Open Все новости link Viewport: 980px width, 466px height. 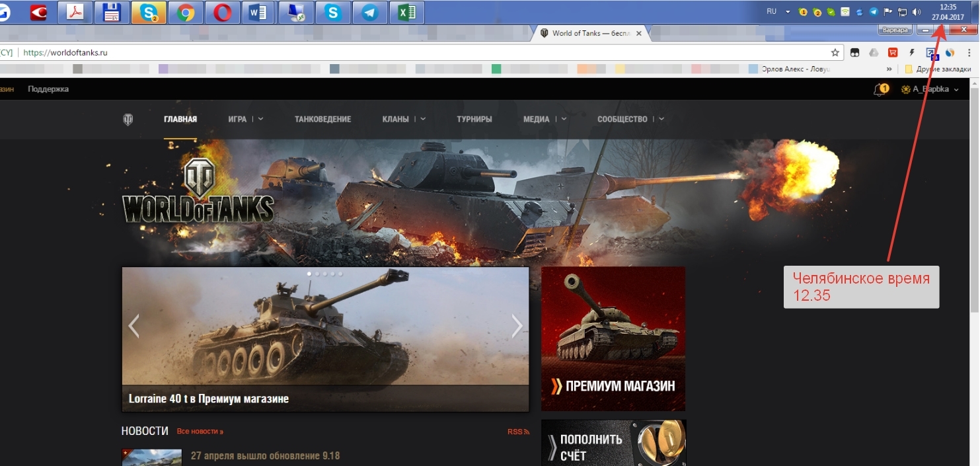[x=200, y=432]
